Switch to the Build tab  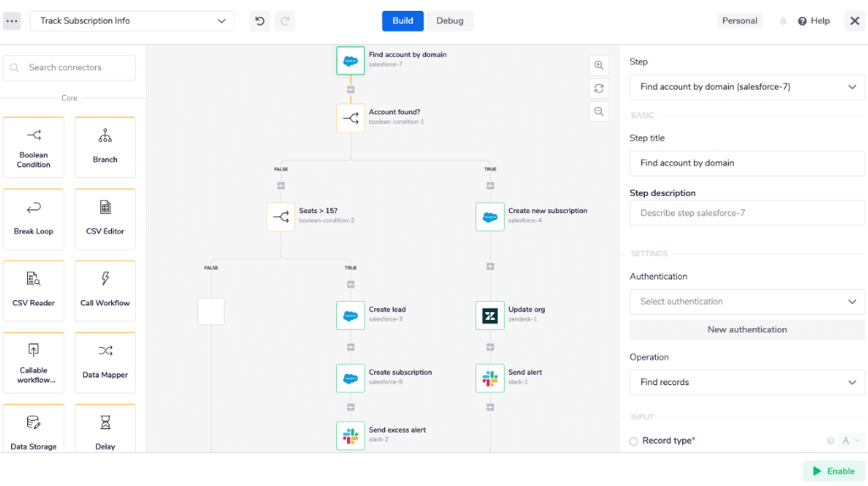coord(403,21)
